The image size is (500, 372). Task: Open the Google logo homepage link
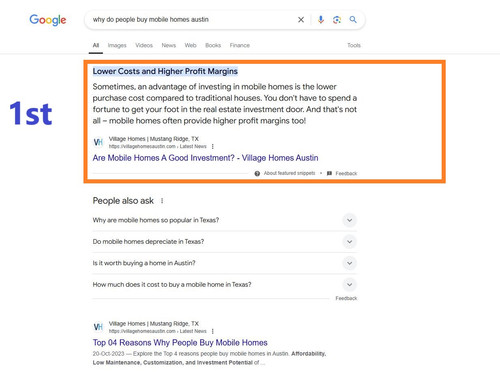point(48,20)
